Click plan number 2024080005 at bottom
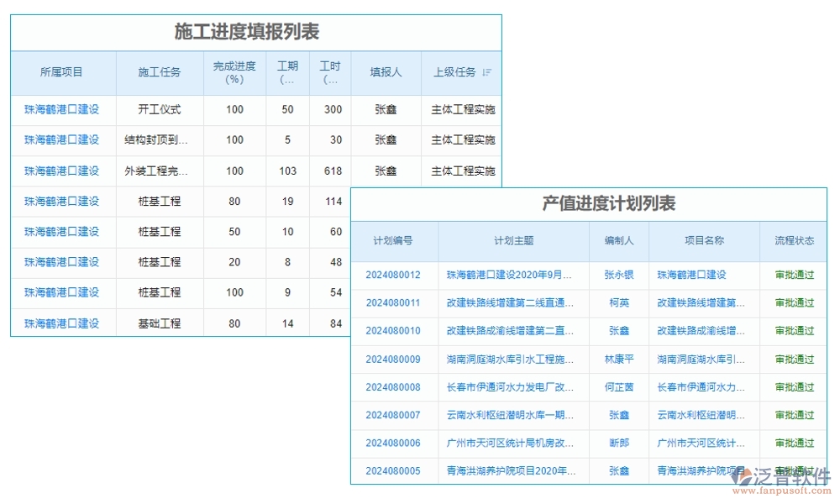 (x=393, y=470)
